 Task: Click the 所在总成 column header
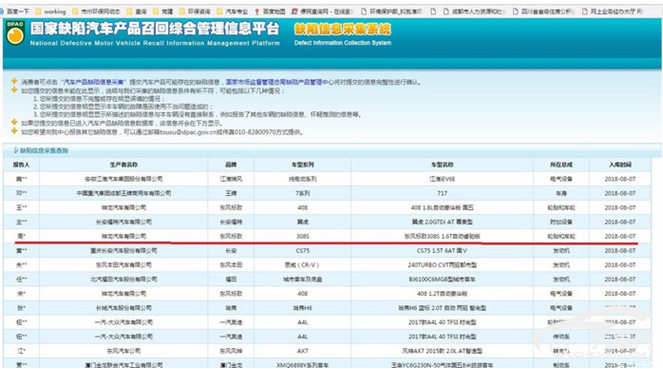[x=561, y=164]
